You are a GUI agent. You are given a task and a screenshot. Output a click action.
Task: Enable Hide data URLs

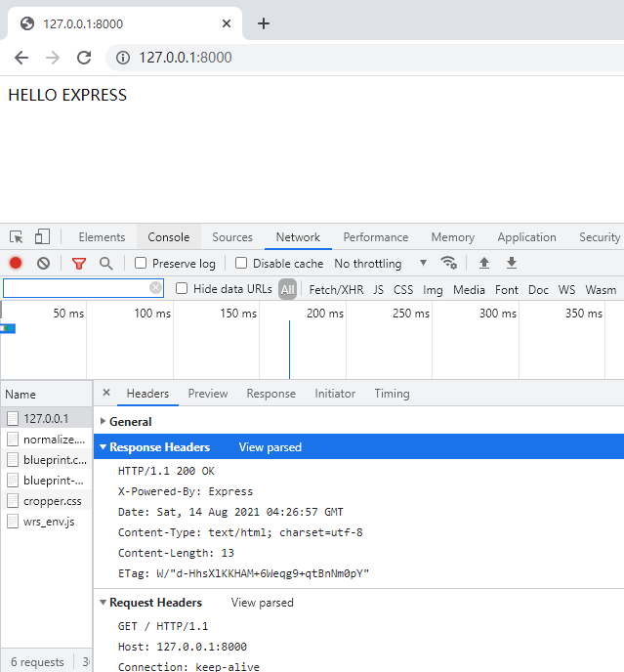coord(182,288)
